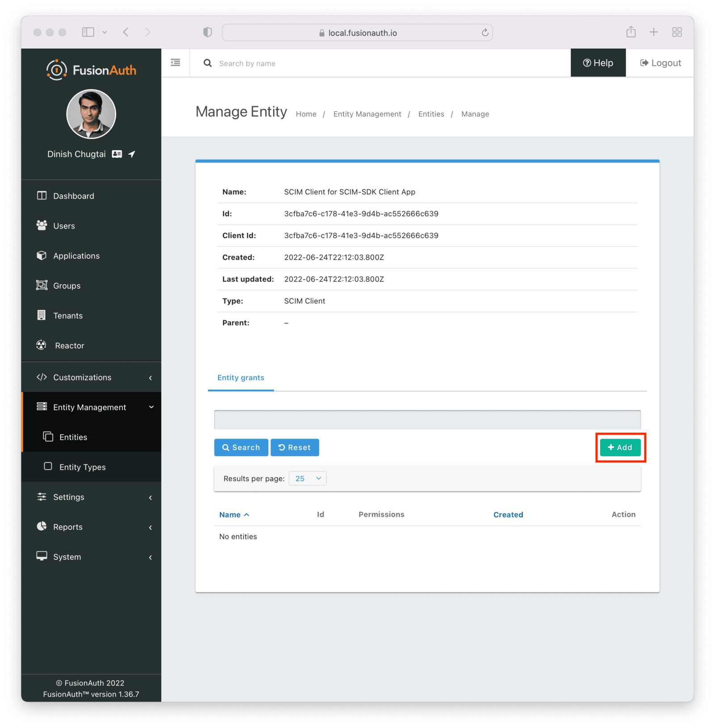Screen dimensions: 715x728
Task: Click the user profile card icon
Action: click(117, 154)
